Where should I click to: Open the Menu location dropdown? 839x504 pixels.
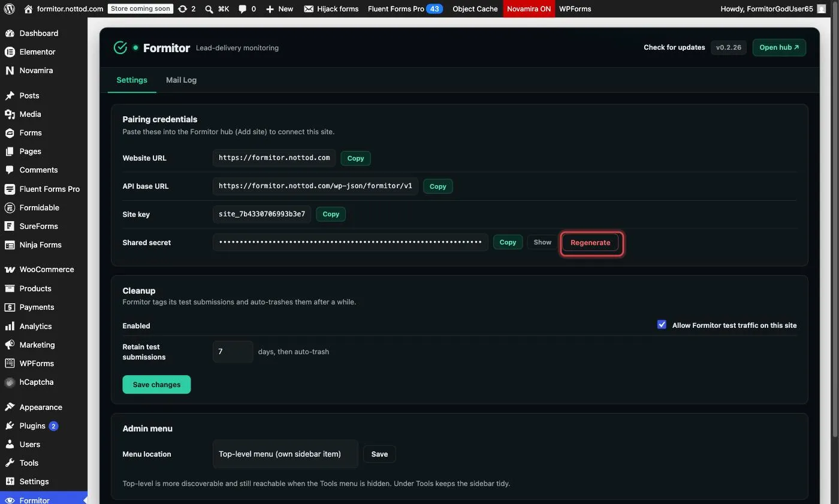pyautogui.click(x=285, y=454)
